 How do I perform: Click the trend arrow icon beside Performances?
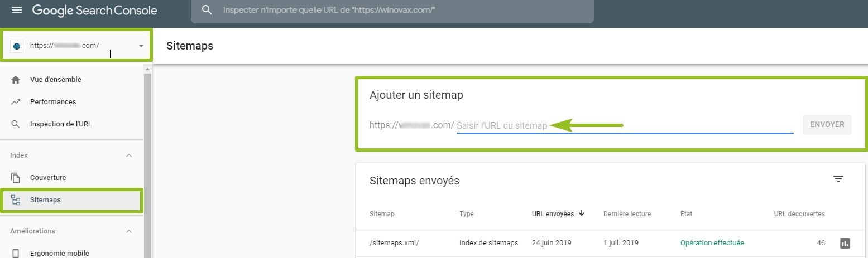(x=16, y=102)
